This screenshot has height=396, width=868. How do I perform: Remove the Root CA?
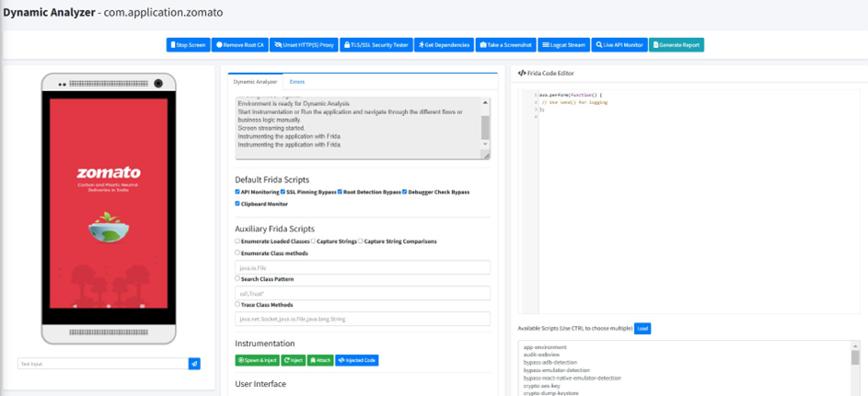pos(239,45)
